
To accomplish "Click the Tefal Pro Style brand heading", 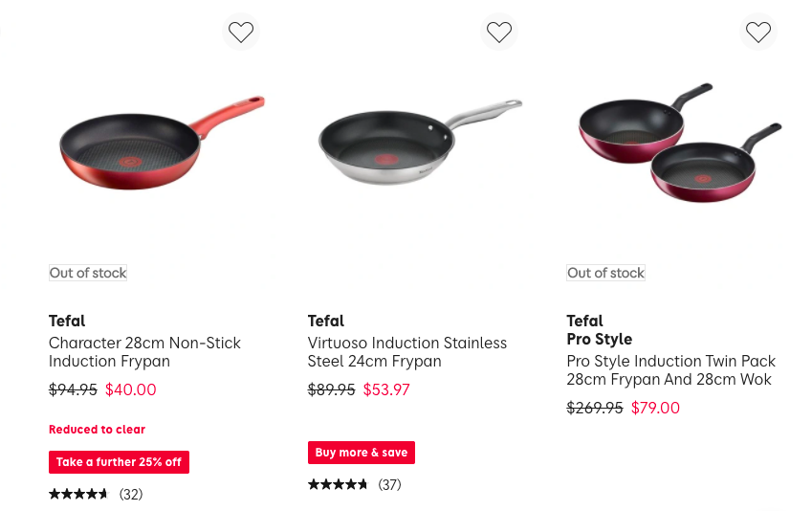I will coord(599,329).
